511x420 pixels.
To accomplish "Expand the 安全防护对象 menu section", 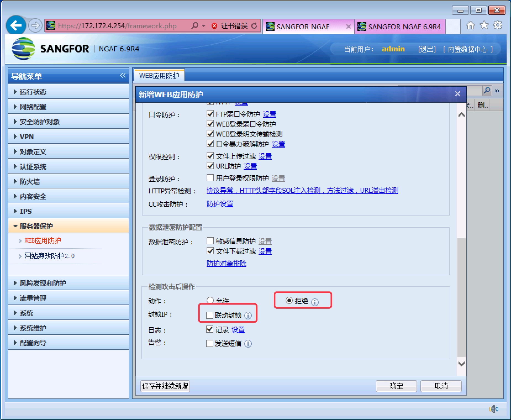I will (x=69, y=122).
